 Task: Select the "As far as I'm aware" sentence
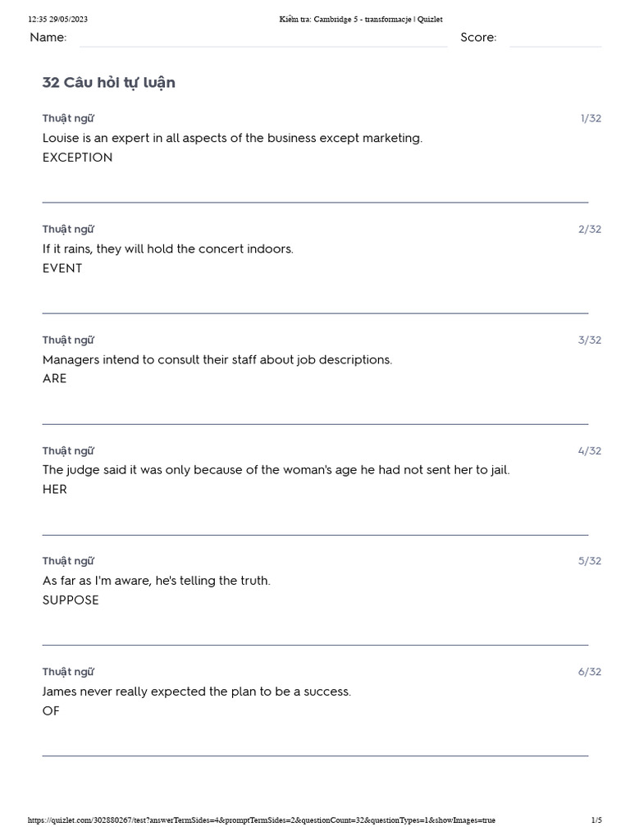coord(156,581)
